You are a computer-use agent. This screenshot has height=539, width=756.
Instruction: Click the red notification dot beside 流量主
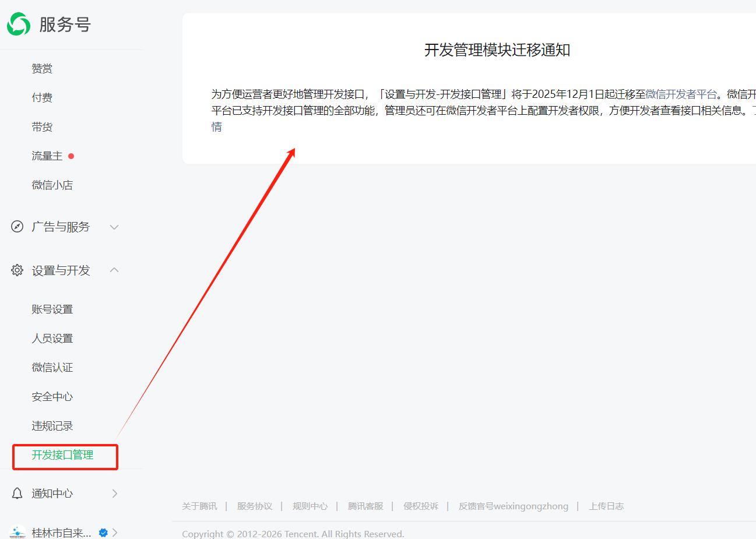pos(71,156)
